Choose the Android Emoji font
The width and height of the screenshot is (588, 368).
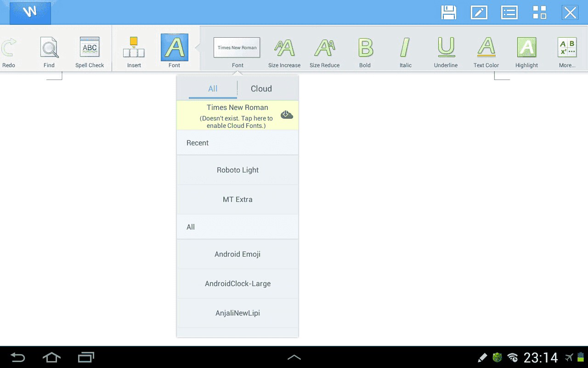click(x=237, y=254)
